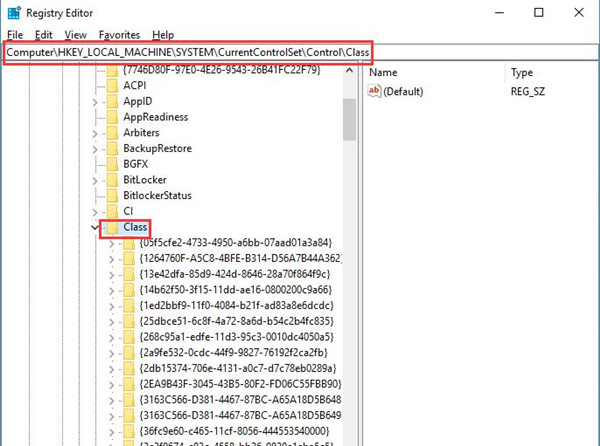
Task: Open the Help menu
Action: click(x=163, y=35)
